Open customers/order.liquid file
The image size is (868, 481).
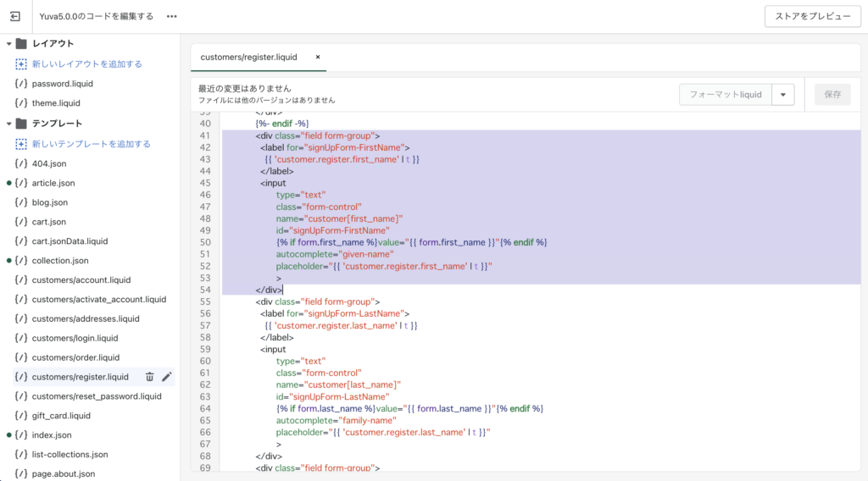pyautogui.click(x=75, y=357)
